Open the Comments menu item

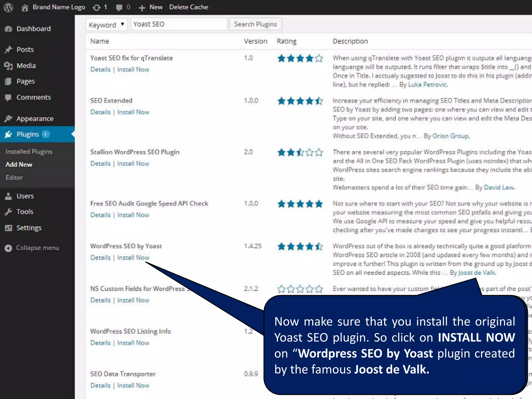click(x=34, y=97)
